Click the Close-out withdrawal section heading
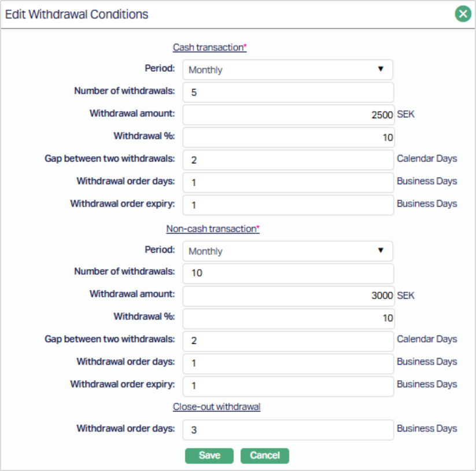Image resolution: width=476 pixels, height=471 pixels. pos(216,407)
